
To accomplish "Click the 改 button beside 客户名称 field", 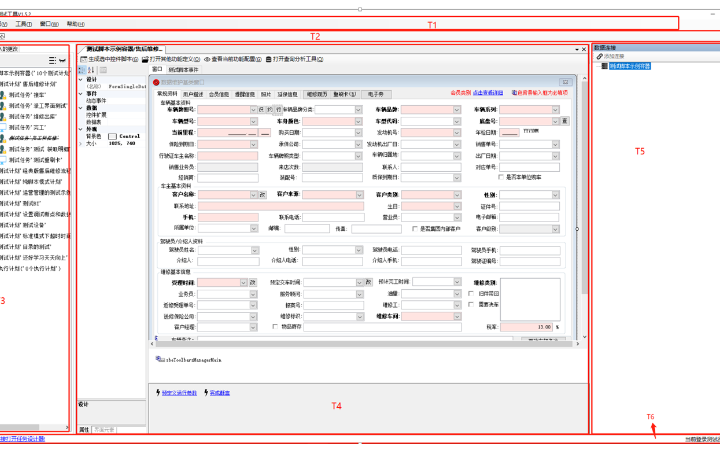I will 263,195.
